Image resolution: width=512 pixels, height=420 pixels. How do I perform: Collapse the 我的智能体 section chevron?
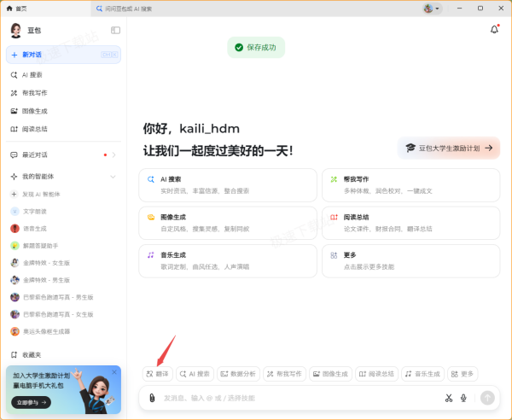[x=113, y=177]
